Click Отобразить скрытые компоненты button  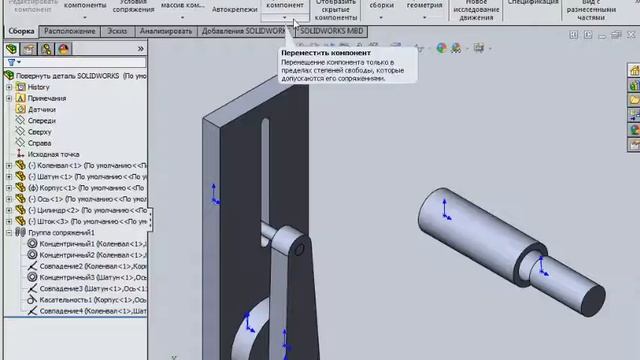pos(336,10)
